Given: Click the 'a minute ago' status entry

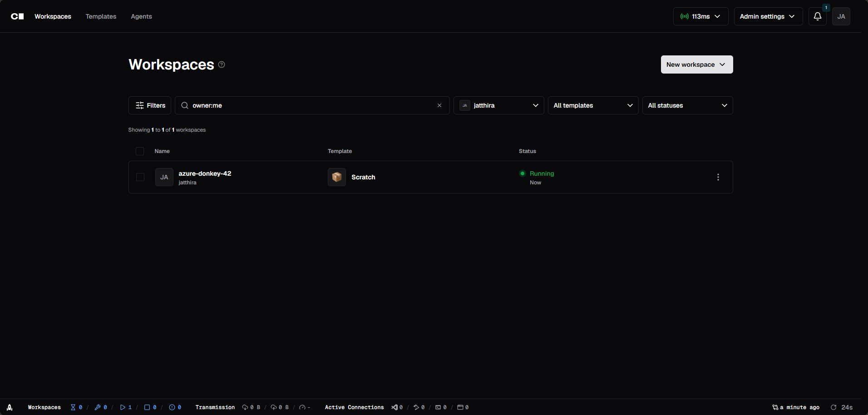Looking at the screenshot, I should [x=796, y=407].
